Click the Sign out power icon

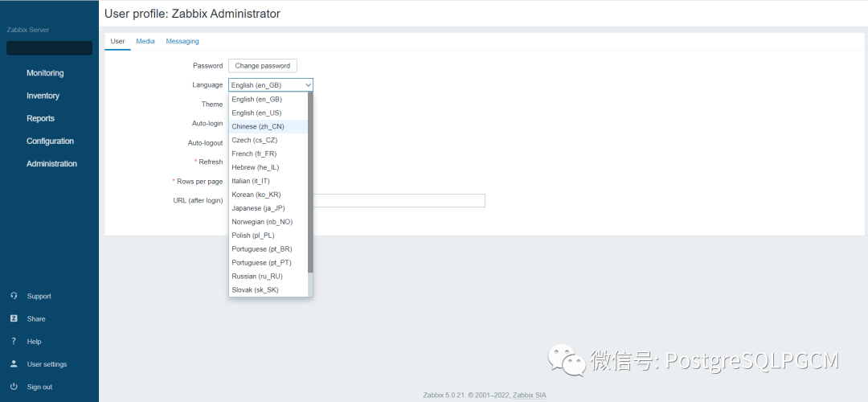point(14,387)
